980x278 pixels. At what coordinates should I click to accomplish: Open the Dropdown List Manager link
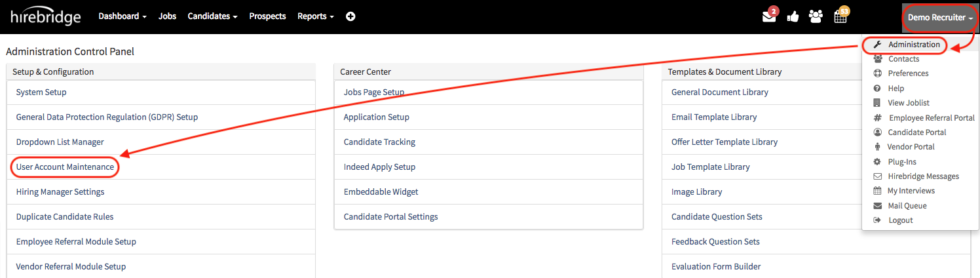(60, 142)
